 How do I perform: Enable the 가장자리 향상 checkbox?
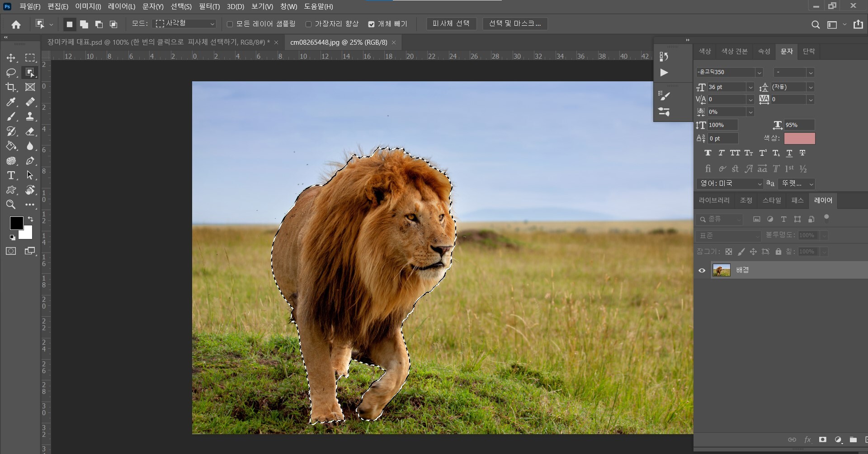308,24
